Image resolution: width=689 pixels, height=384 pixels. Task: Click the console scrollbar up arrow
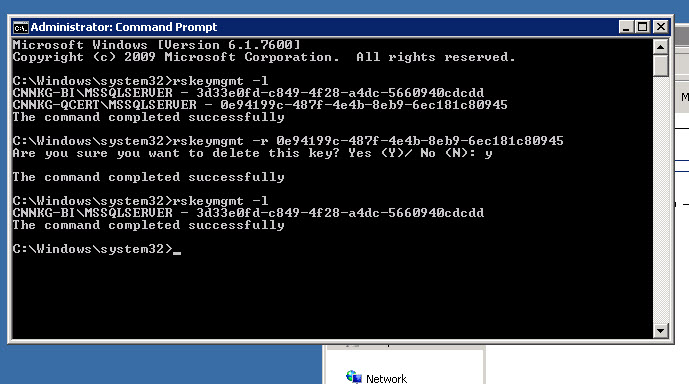point(660,47)
